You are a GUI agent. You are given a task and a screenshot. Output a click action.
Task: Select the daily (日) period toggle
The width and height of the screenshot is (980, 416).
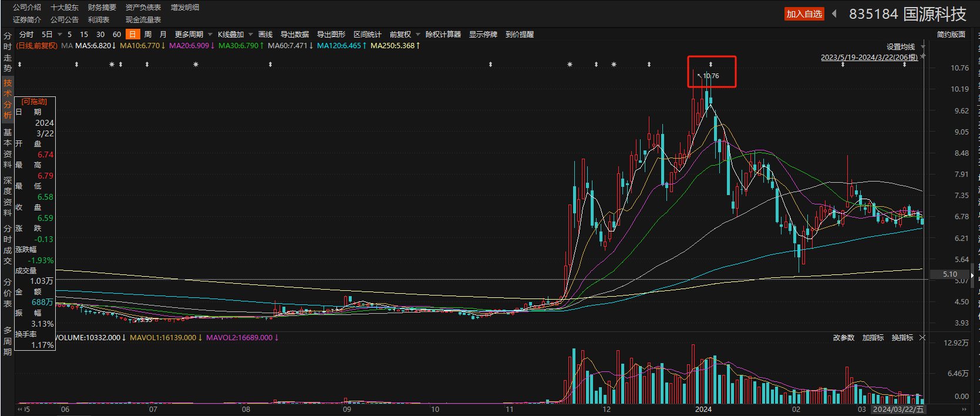(133, 35)
